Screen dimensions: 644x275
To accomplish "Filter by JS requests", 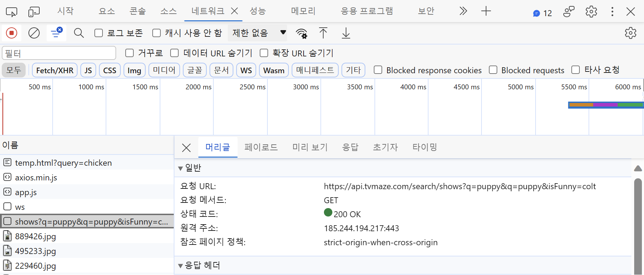I will coord(88,70).
